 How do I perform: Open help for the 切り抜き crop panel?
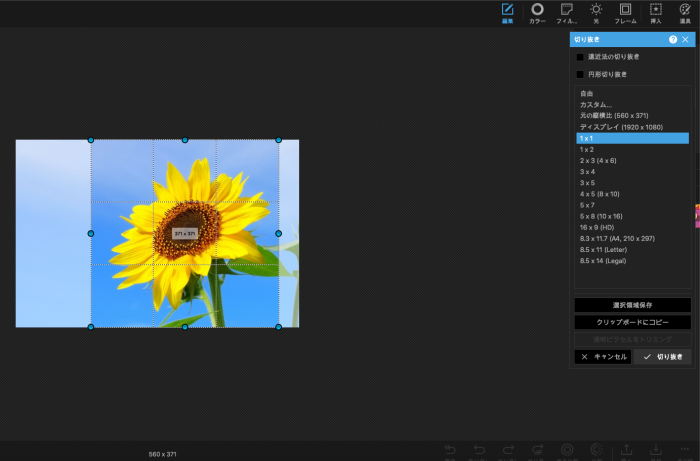[x=673, y=40]
